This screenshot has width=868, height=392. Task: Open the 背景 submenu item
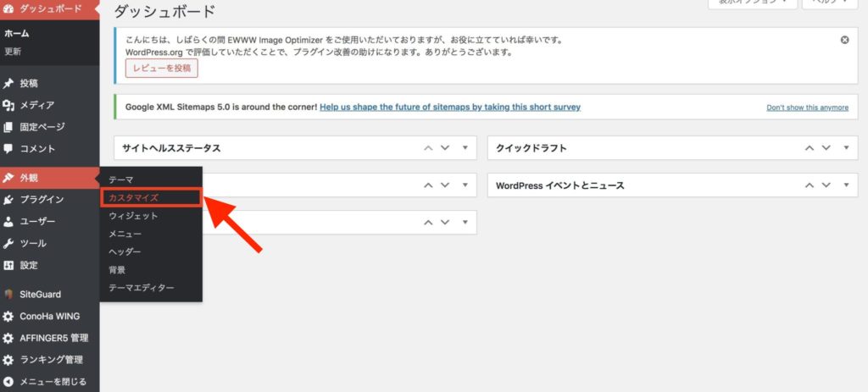click(x=117, y=270)
